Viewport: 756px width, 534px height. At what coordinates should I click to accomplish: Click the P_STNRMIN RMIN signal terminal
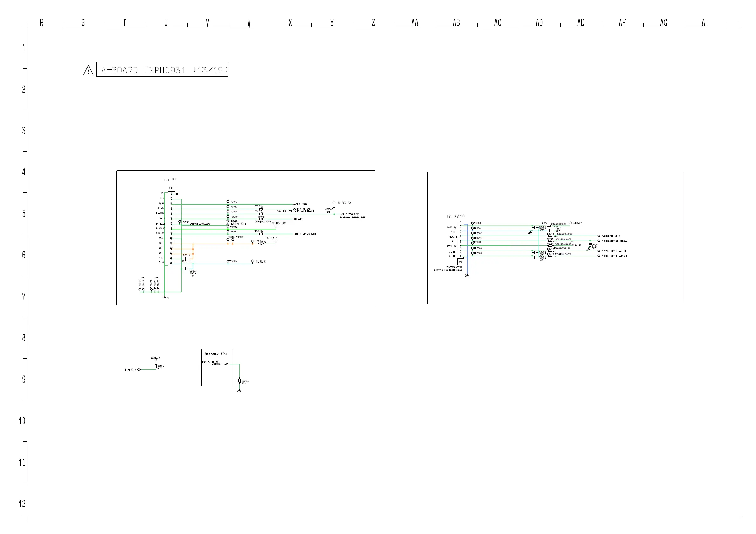(599, 236)
